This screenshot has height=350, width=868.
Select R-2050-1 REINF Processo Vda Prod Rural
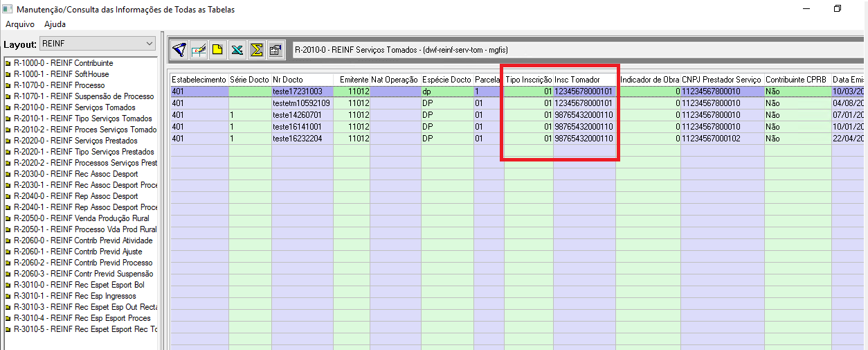[x=84, y=229]
